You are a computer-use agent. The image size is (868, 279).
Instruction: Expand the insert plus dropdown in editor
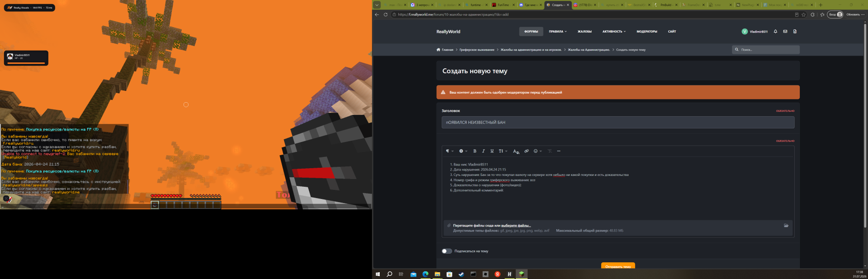pos(463,151)
